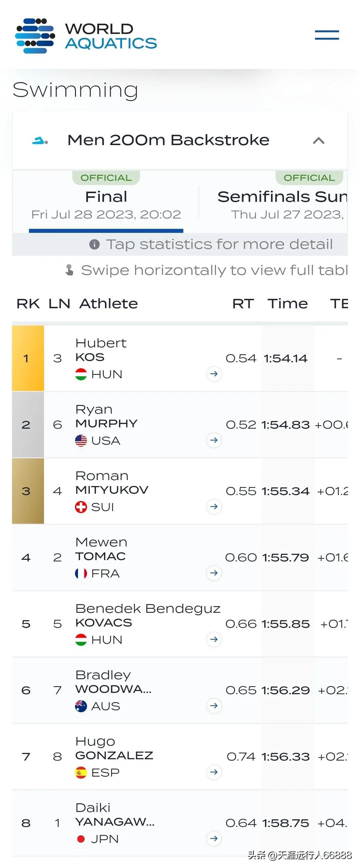Click Hubert KOS athlete name
Viewport: 360px width, 868px height.
click(101, 350)
